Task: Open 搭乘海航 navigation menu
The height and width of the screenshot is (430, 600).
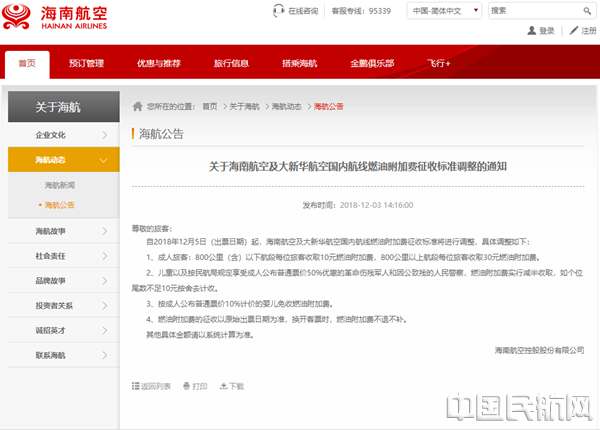Action: coord(300,64)
